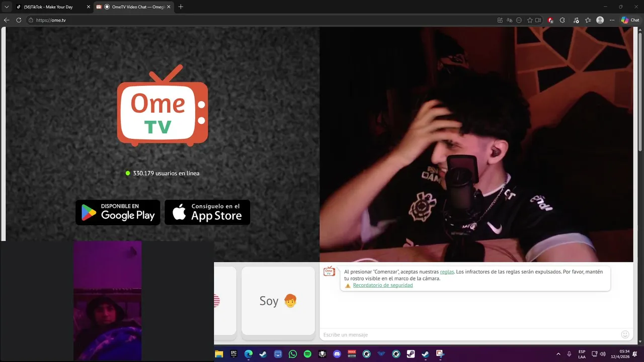Open Discord from taskbar

pos(337,354)
